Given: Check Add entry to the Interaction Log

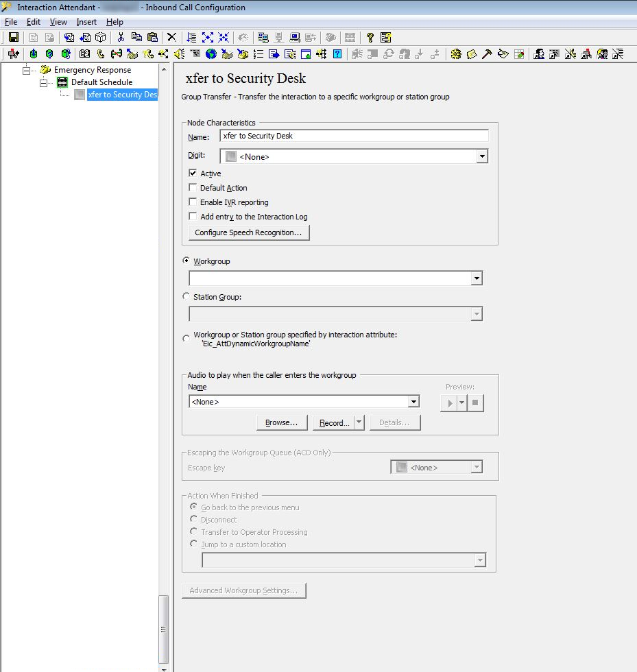Looking at the screenshot, I should click(193, 217).
